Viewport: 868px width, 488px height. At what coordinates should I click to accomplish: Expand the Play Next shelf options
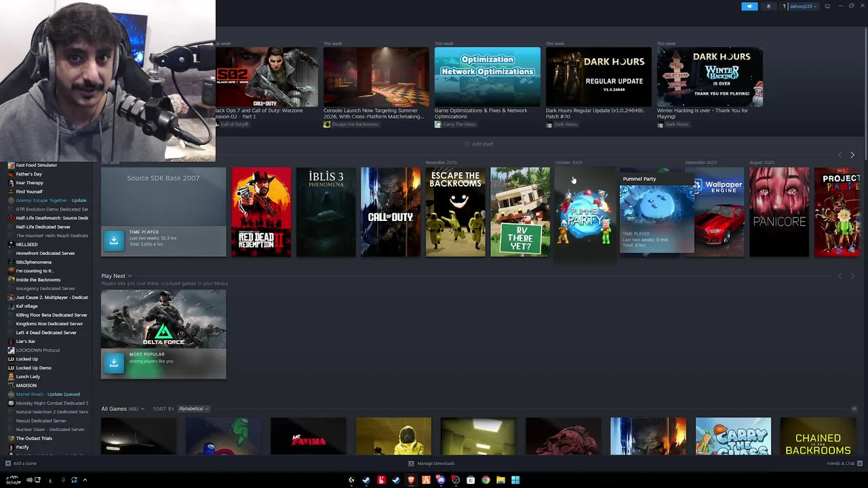click(x=130, y=276)
